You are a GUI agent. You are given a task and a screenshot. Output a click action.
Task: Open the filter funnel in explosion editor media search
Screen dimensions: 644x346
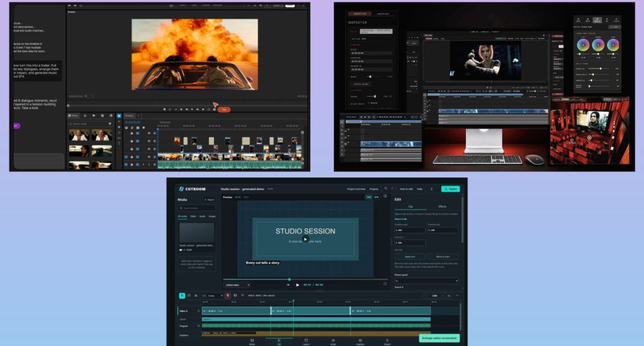[109, 124]
